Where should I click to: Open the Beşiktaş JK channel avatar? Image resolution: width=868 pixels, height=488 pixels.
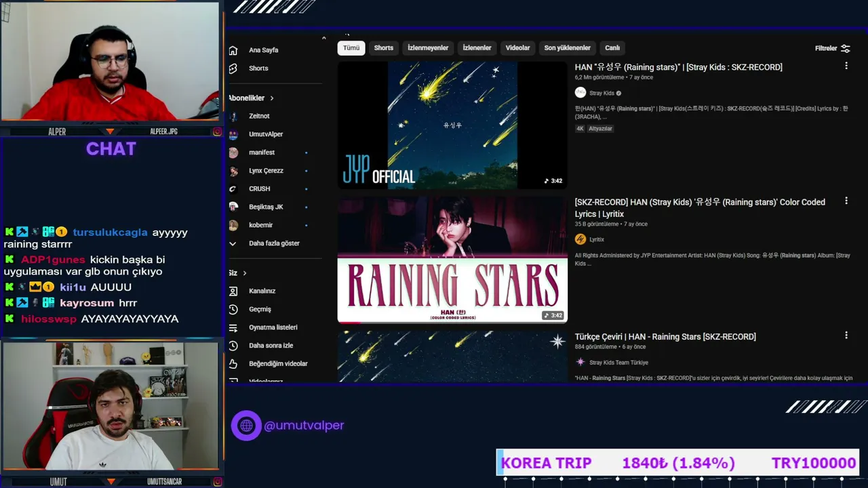pos(233,207)
